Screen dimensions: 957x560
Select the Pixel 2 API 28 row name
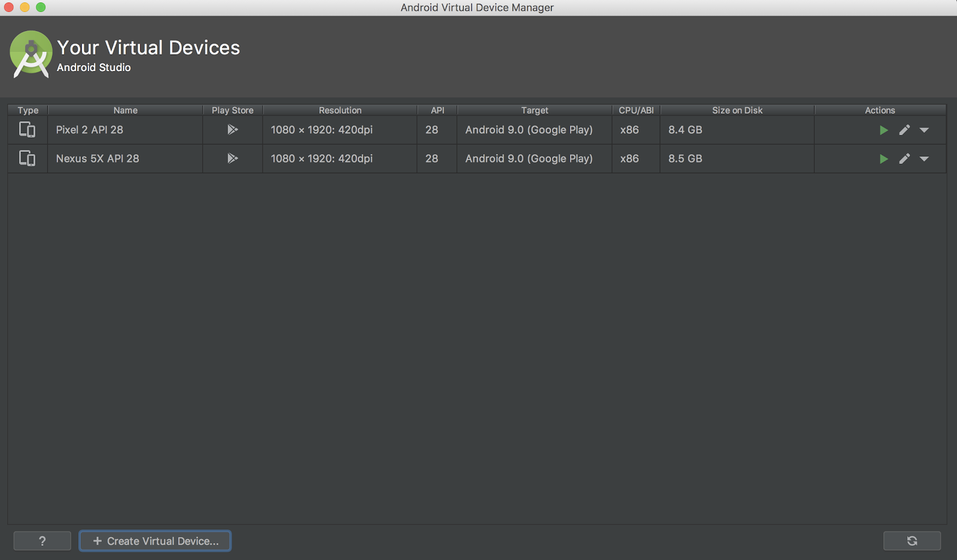(90, 130)
